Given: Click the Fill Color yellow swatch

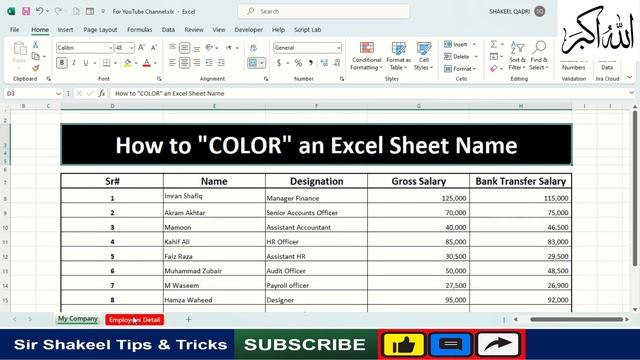Looking at the screenshot, I should tap(128, 63).
